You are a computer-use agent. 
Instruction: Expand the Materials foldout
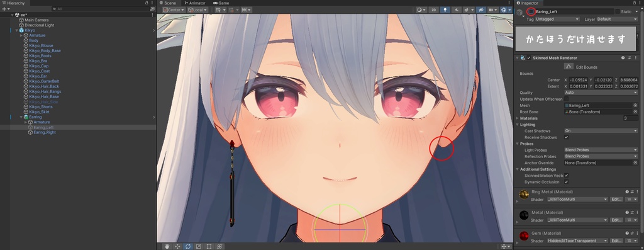click(518, 118)
